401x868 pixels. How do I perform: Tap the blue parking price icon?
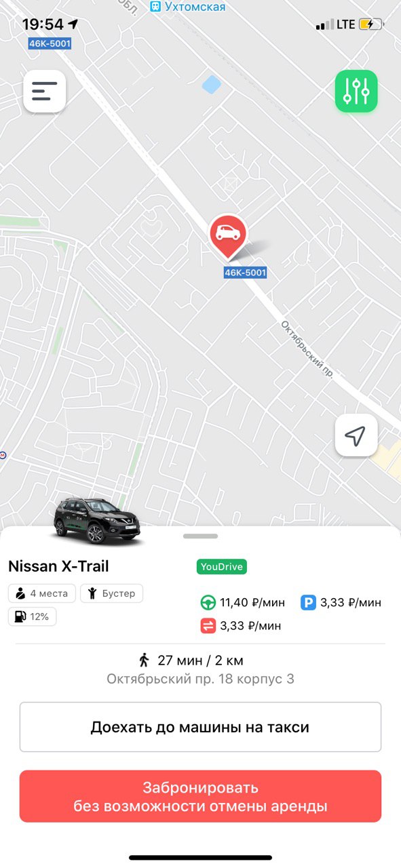pyautogui.click(x=309, y=602)
